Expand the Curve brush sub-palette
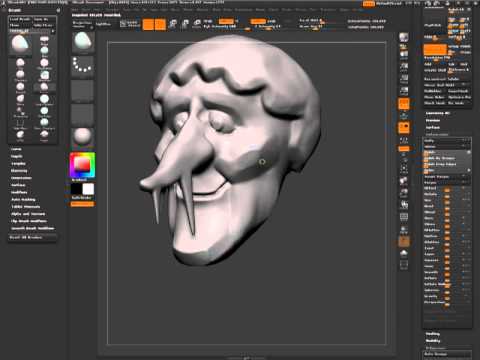 [x=16, y=149]
